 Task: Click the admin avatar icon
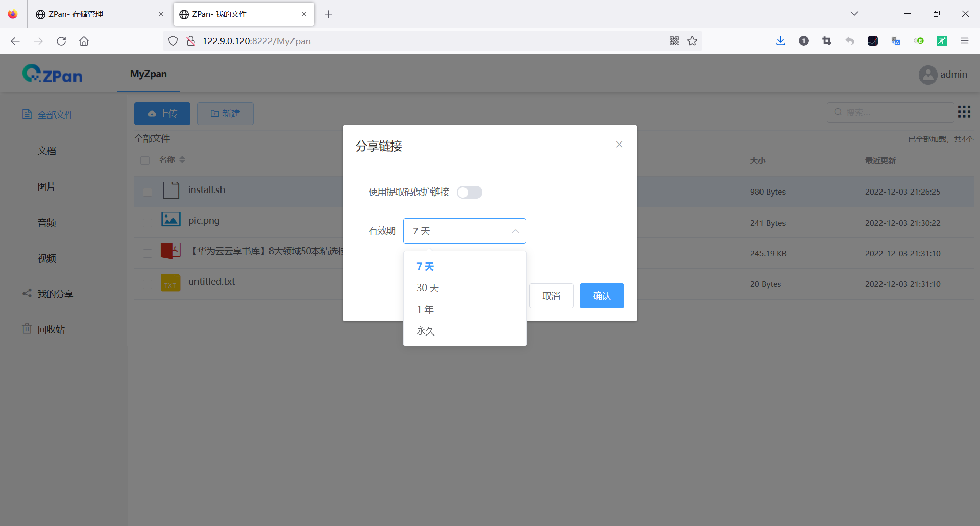click(x=927, y=75)
